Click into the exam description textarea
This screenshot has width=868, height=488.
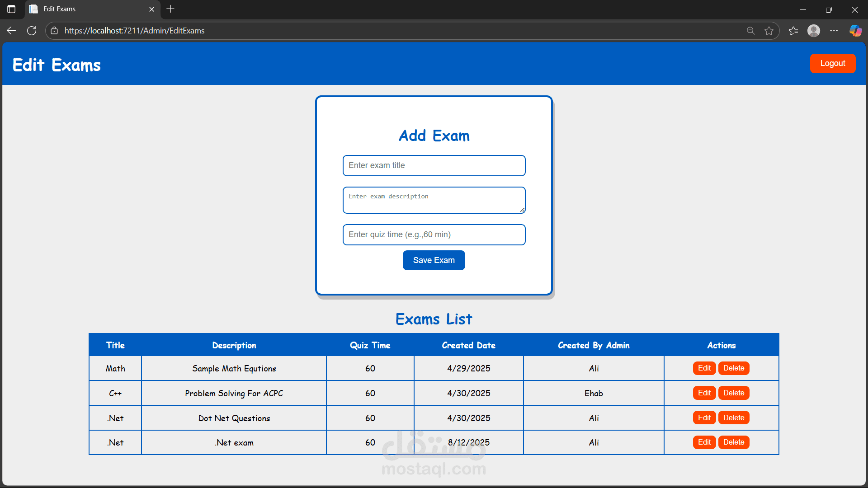434,200
